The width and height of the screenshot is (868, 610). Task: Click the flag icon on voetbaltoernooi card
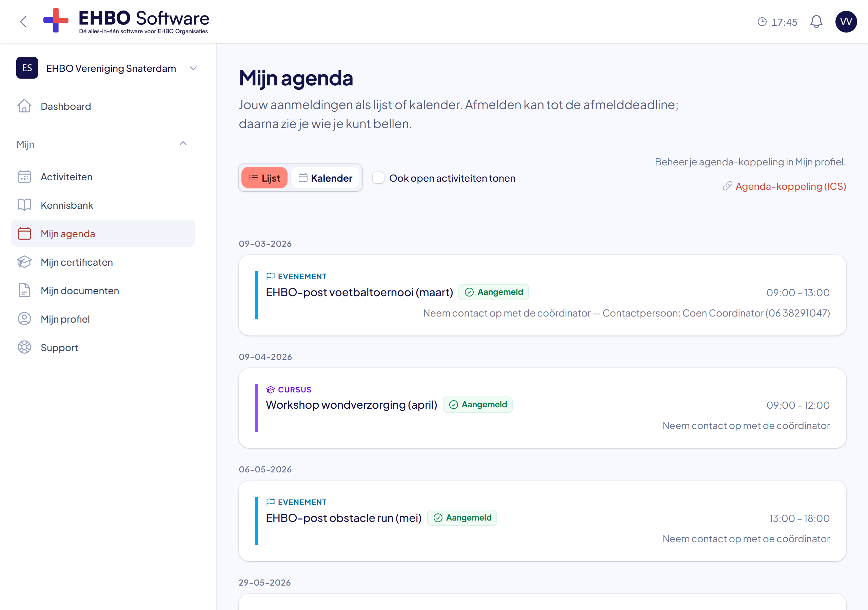(x=270, y=277)
